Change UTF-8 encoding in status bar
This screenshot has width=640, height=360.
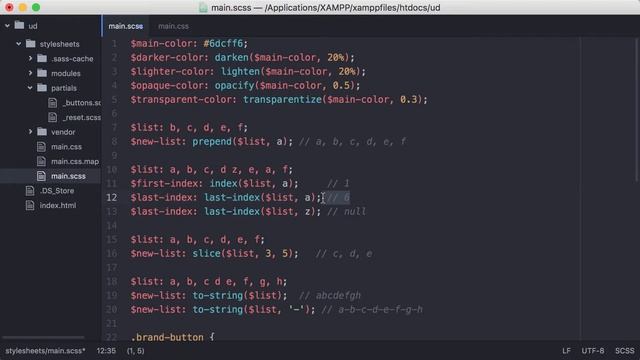593,351
